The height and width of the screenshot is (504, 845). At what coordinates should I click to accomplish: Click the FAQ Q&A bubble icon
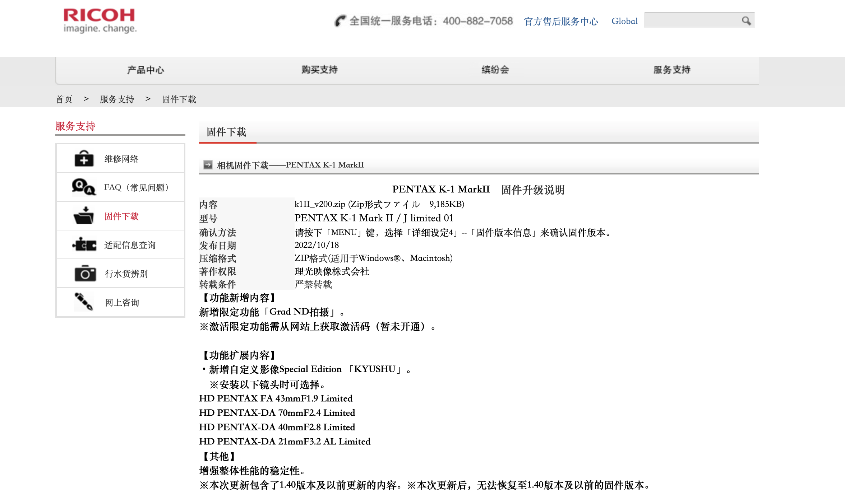click(84, 187)
